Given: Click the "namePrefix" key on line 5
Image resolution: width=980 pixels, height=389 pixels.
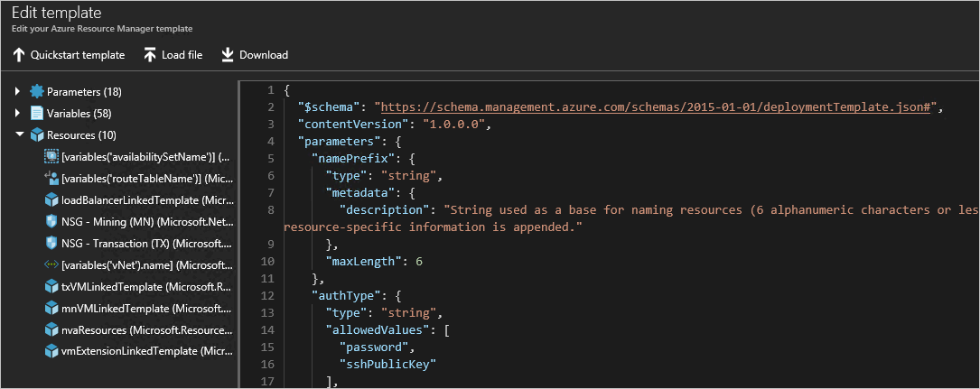Looking at the screenshot, I should pyautogui.click(x=353, y=159).
